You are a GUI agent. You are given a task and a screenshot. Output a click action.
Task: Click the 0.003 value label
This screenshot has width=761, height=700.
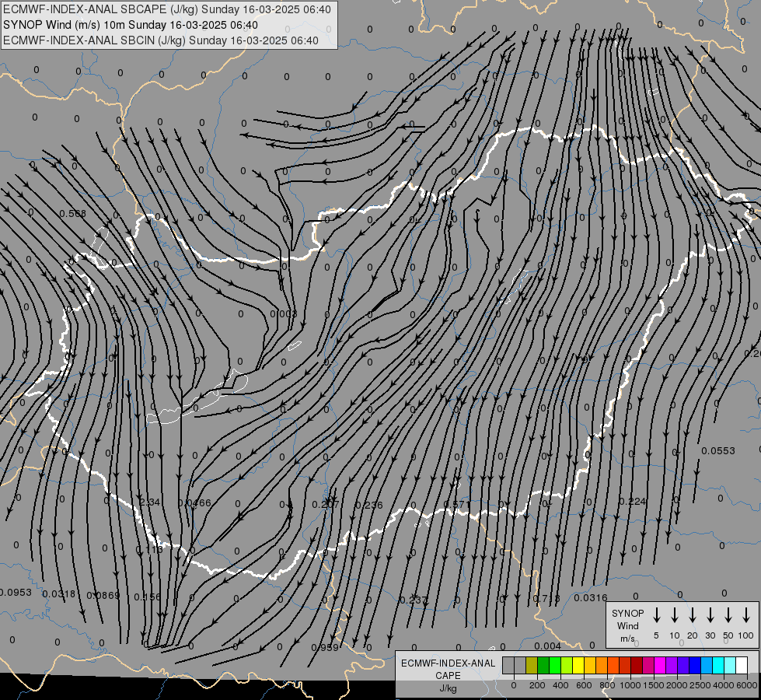284,313
